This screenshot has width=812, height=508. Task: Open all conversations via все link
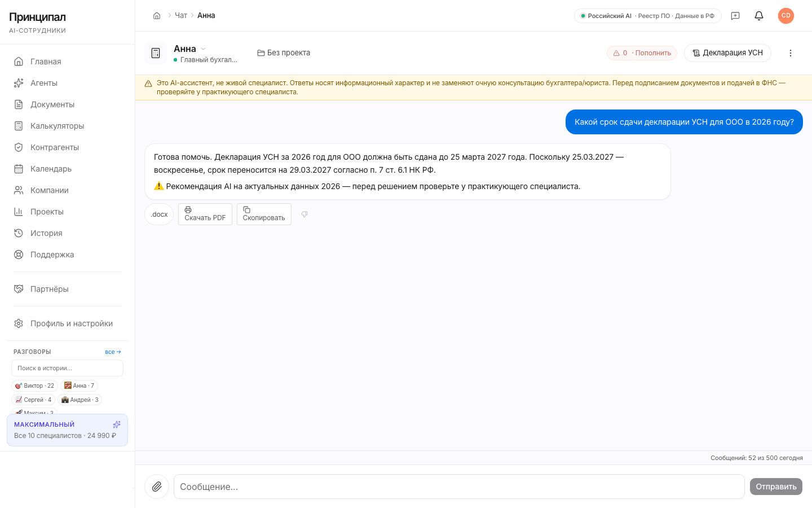(113, 352)
